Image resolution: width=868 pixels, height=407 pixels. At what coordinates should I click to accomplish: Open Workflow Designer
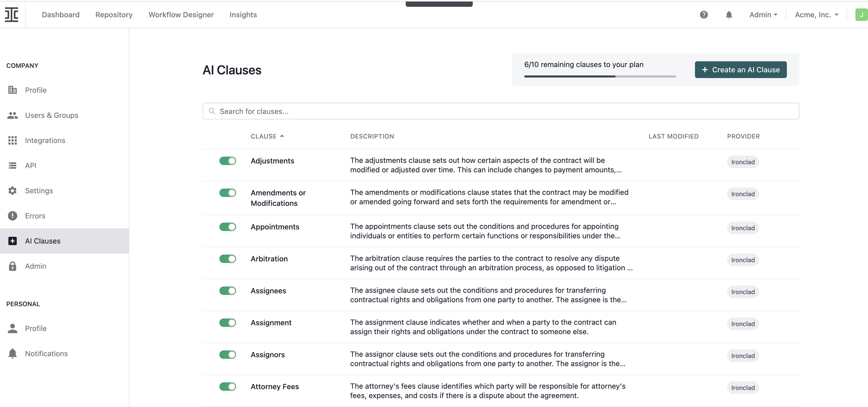point(181,14)
